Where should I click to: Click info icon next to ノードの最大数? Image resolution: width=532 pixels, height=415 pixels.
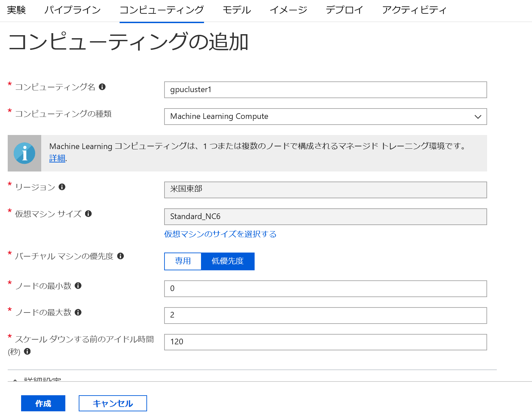click(78, 313)
